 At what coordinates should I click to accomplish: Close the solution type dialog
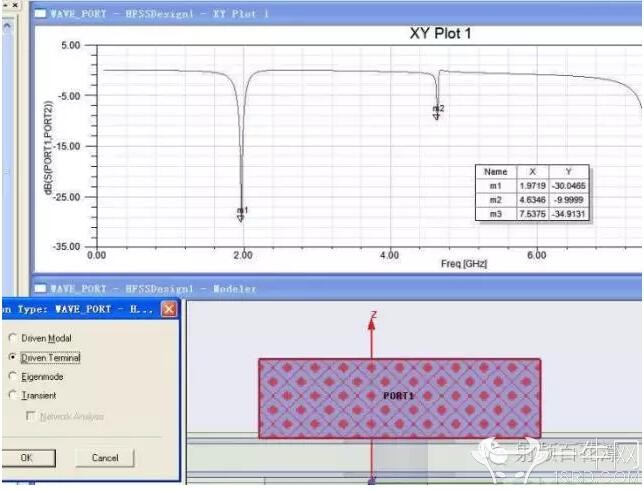[169, 309]
